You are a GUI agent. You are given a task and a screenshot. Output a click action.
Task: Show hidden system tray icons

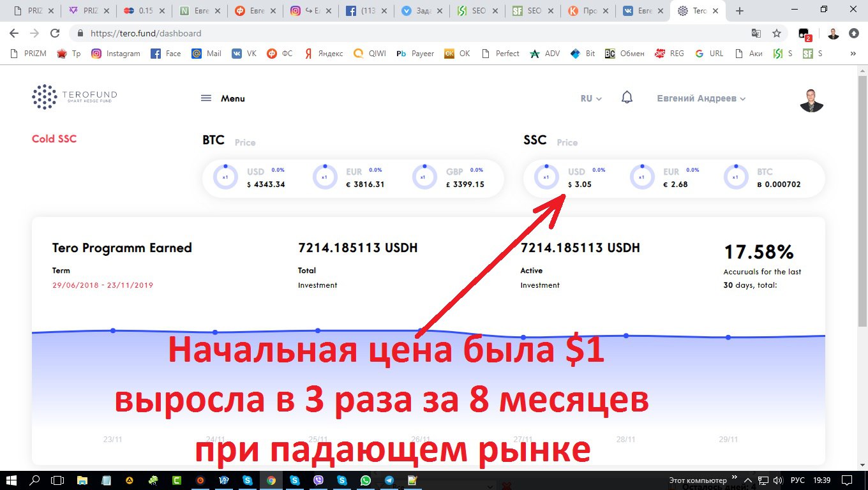tap(748, 480)
